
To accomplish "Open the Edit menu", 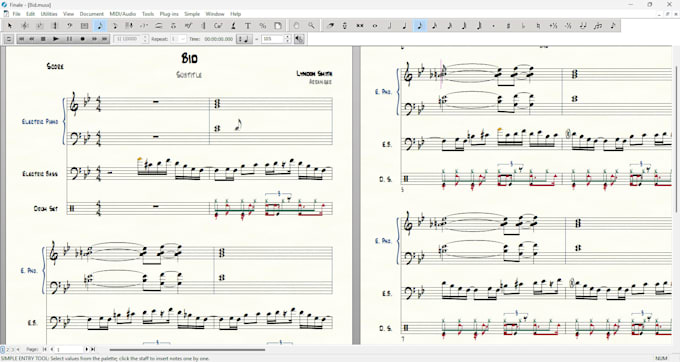I will click(x=30, y=14).
